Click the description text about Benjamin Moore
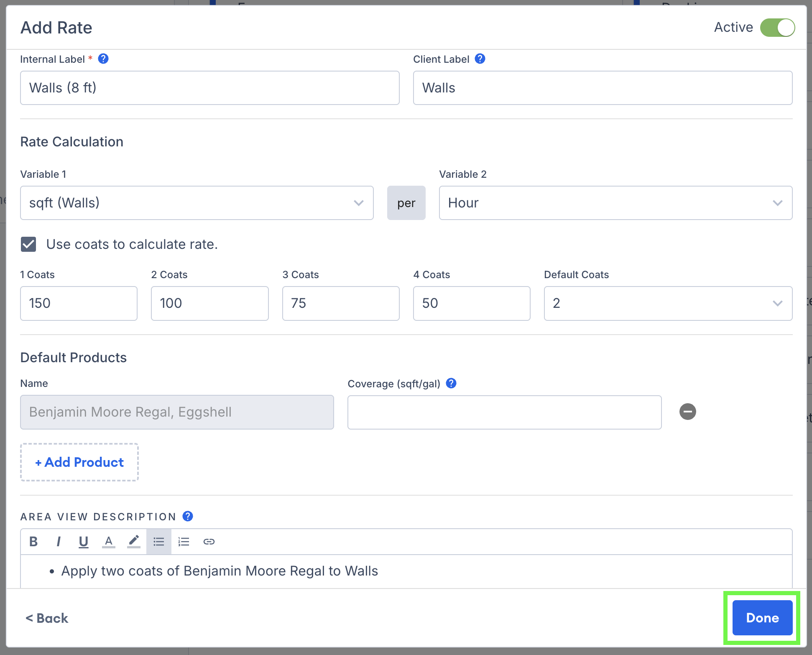This screenshot has width=812, height=655. pos(220,571)
